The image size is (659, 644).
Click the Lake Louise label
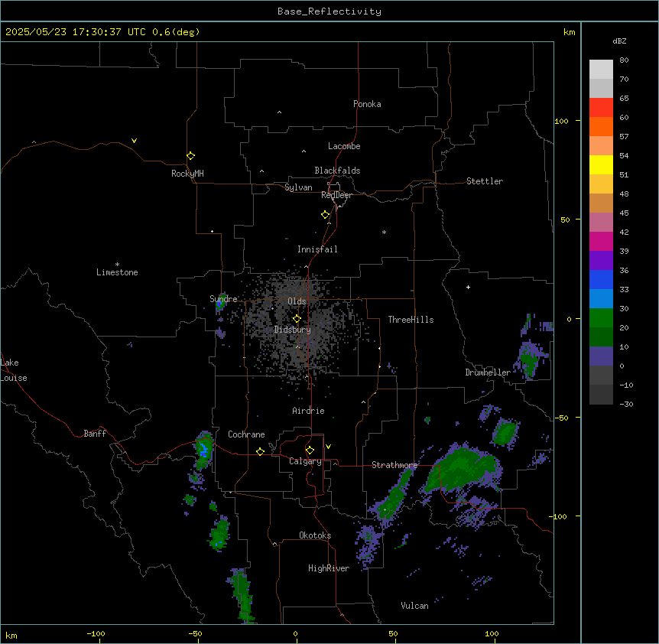14,370
